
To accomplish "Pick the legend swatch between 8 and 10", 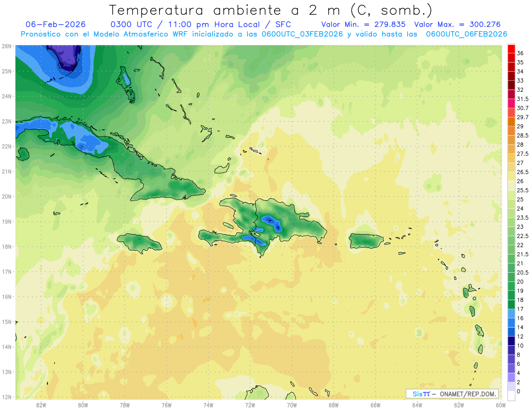I will (x=511, y=350).
